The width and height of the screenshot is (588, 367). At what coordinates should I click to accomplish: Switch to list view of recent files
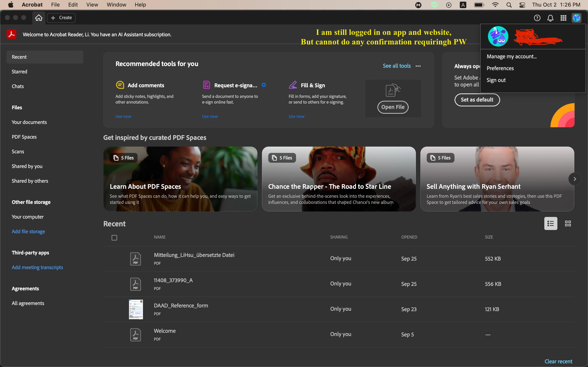(551, 223)
